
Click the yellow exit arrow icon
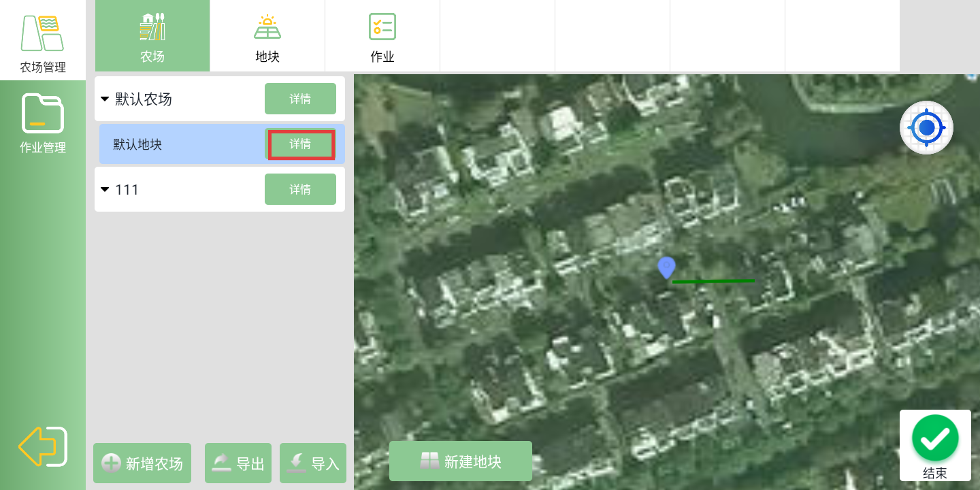coord(43,446)
